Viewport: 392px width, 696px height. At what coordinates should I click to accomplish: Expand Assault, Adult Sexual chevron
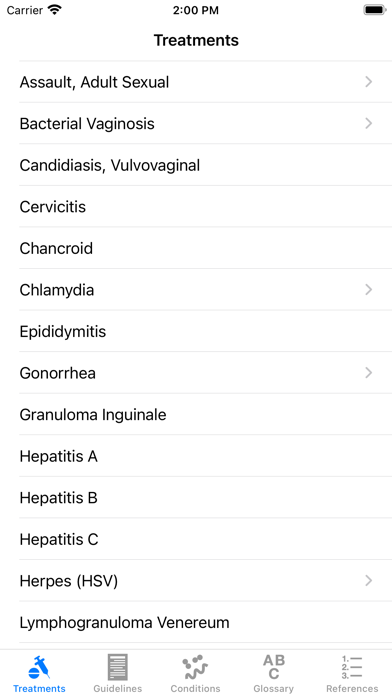[368, 82]
